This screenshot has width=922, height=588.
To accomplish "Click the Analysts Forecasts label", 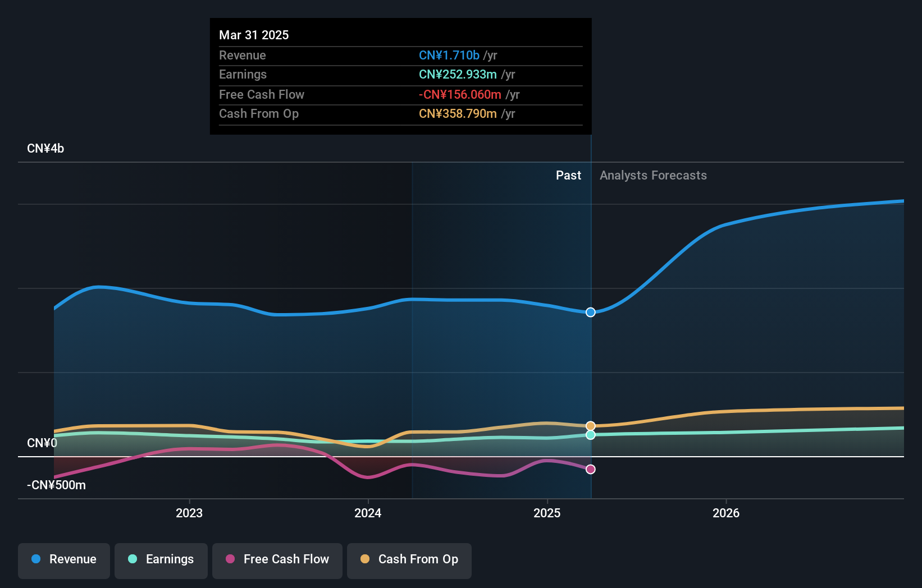I will 653,175.
